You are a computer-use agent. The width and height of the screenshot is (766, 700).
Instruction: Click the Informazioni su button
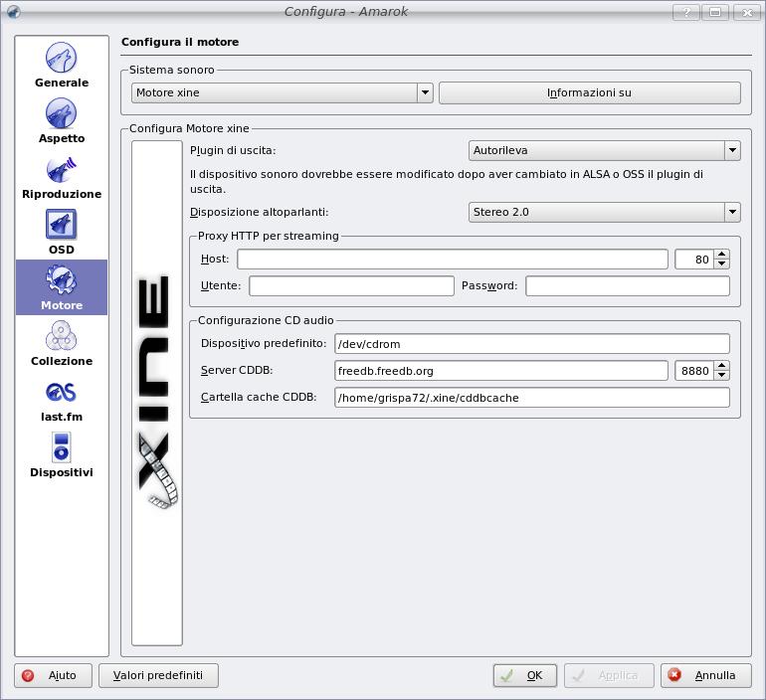pyautogui.click(x=589, y=93)
